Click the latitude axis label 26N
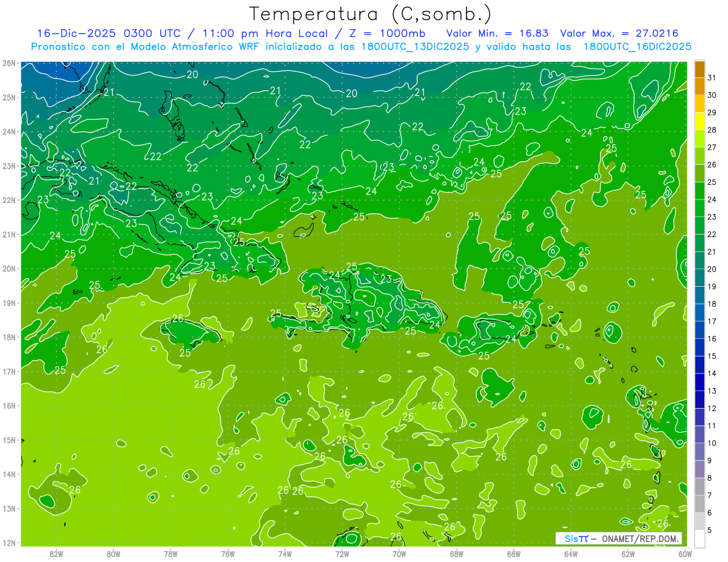Image resolution: width=728 pixels, height=562 pixels. click(9, 63)
